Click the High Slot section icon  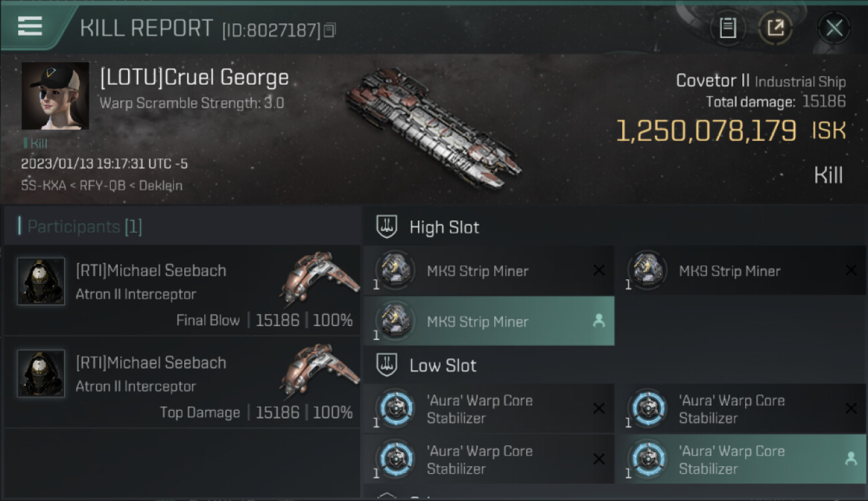click(387, 227)
